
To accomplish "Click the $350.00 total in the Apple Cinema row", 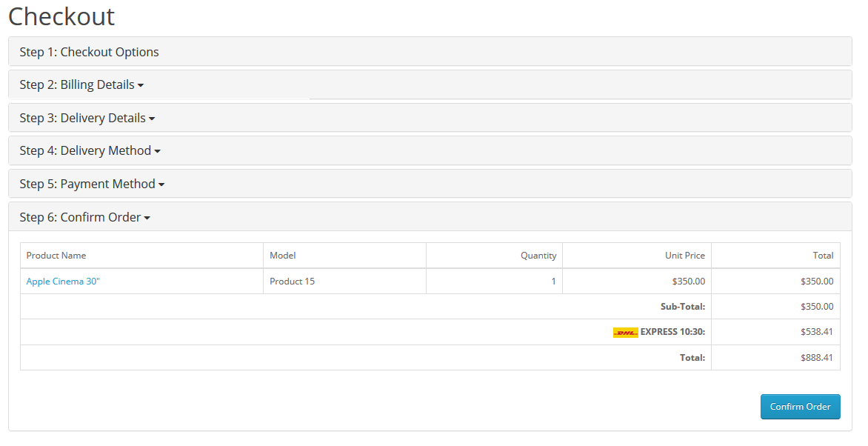I will click(816, 282).
